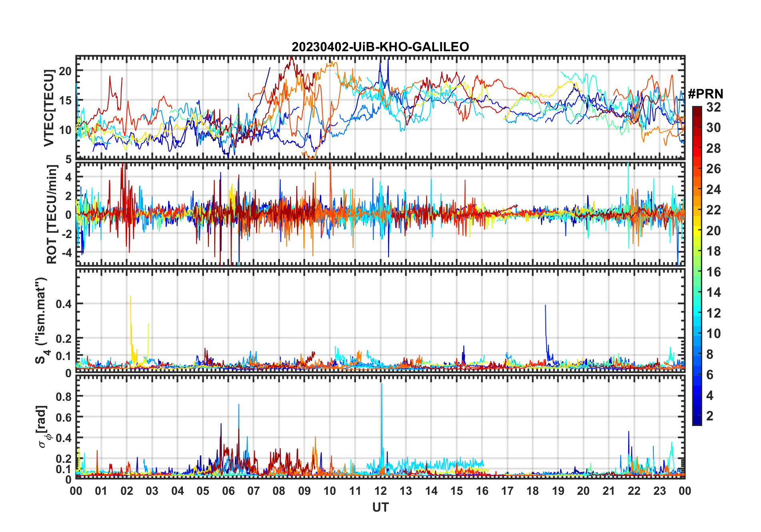The width and height of the screenshot is (761, 532).
Task: Click x-axis hour label 17
Action: pos(507,491)
